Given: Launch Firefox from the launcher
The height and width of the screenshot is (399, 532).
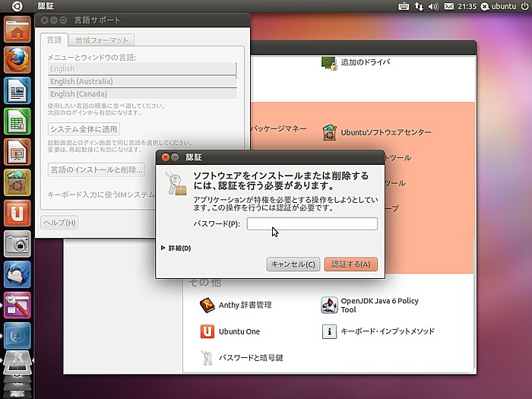Looking at the screenshot, I should click(17, 60).
